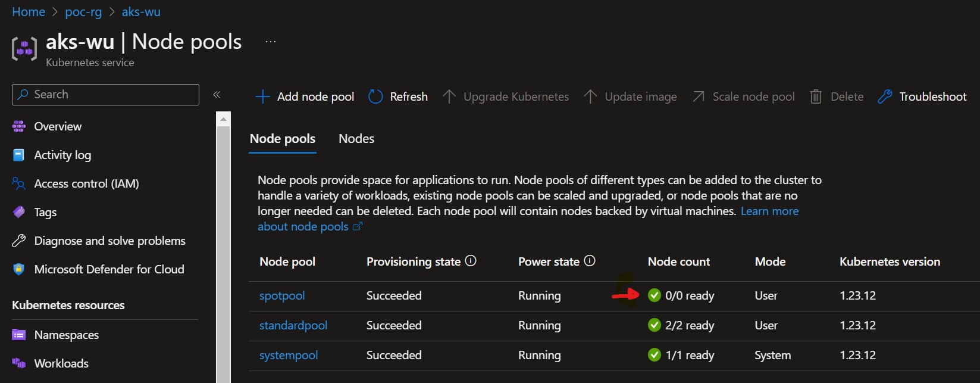Click the Kubernetes service icon beside aks-wu title
This screenshot has height=383, width=980.
pyautogui.click(x=24, y=49)
